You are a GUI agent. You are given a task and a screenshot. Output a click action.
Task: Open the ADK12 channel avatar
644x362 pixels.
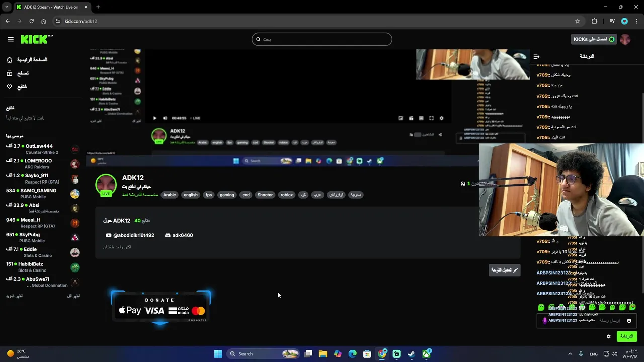click(x=106, y=185)
